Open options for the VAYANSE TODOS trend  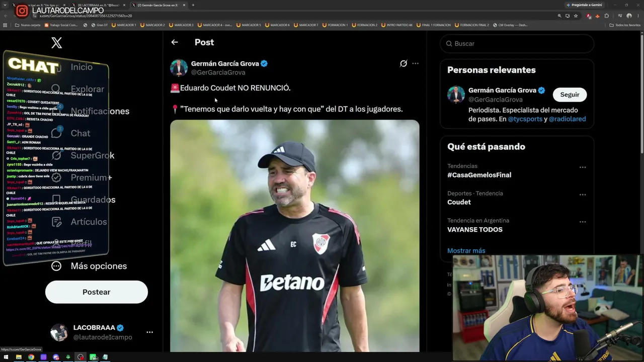pos(583,222)
